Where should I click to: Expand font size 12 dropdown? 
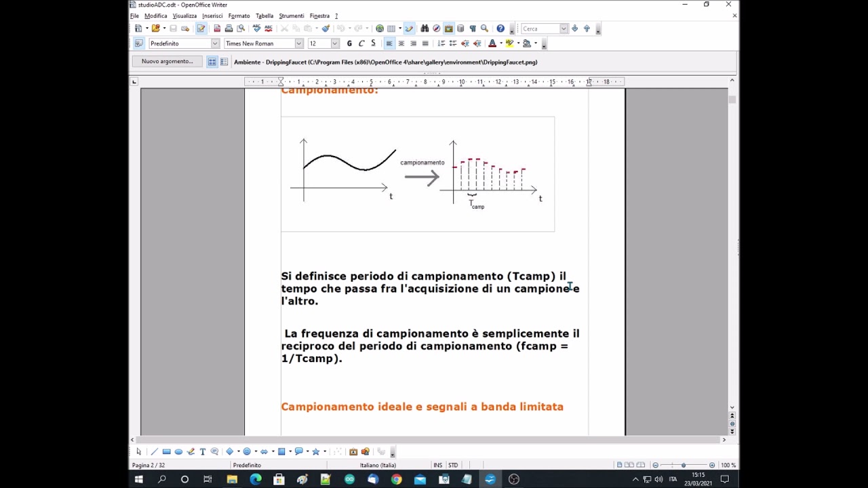point(334,43)
